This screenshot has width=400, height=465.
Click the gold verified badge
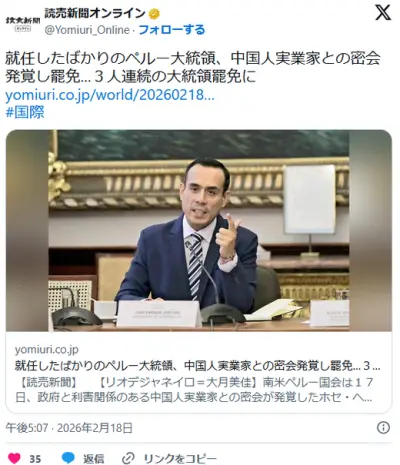154,14
